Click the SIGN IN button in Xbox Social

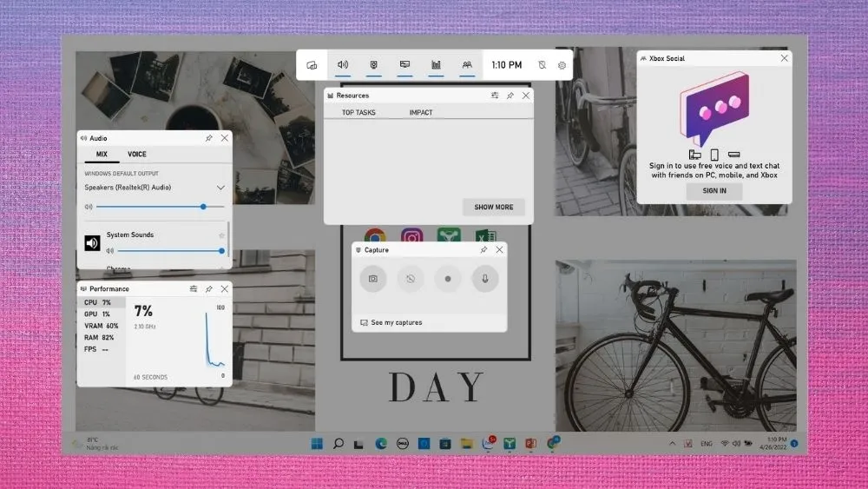714,190
